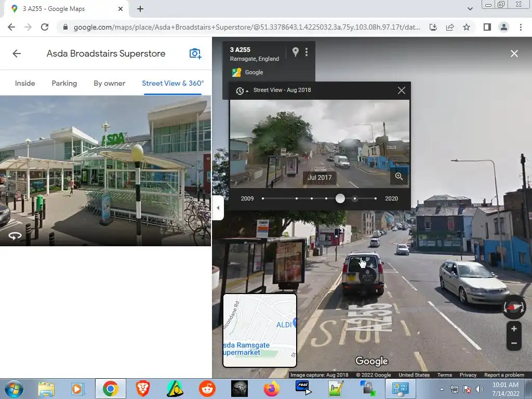Click the Privacy link

(468, 375)
